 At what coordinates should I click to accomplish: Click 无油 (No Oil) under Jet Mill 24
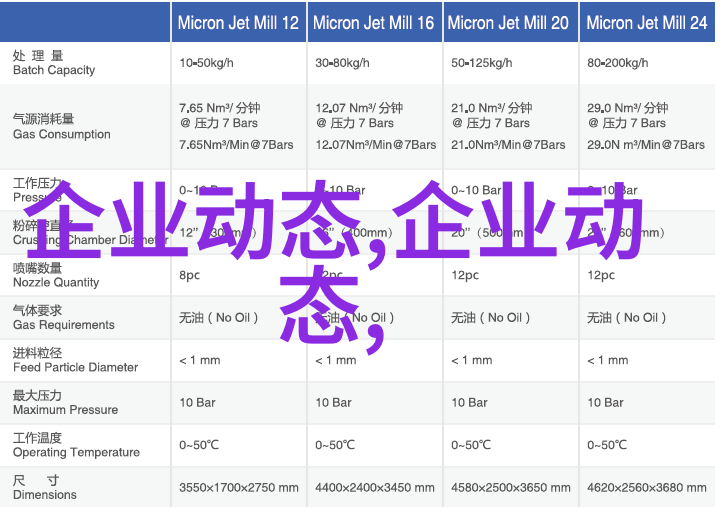point(626,318)
